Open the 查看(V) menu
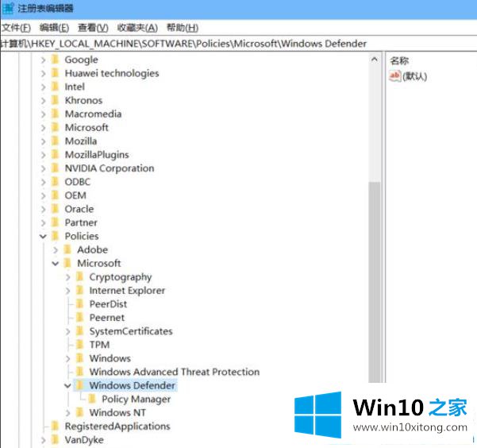 [93, 28]
